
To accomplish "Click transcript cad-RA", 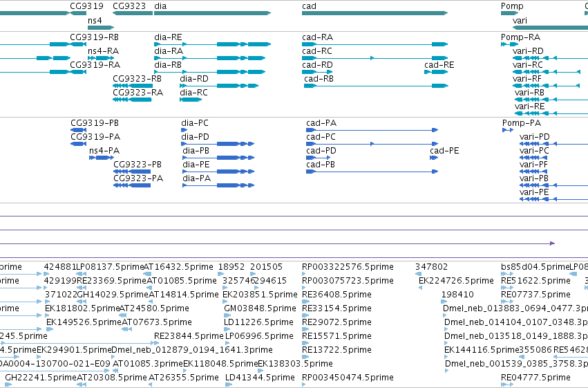I will 317,37.
